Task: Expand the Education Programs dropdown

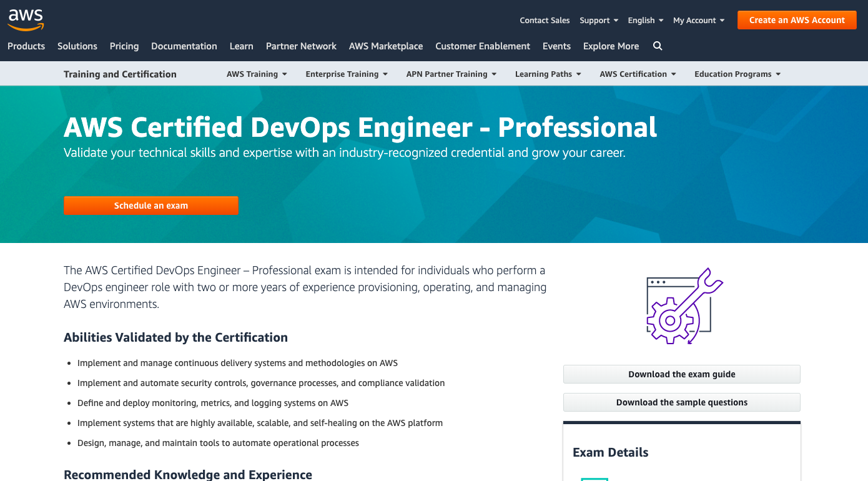Action: (737, 74)
